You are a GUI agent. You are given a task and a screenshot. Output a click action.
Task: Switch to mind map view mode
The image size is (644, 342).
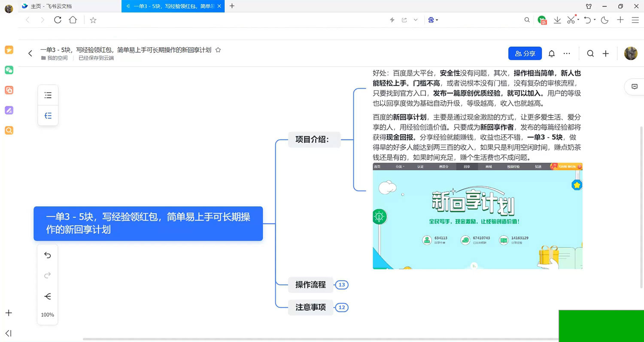coord(48,115)
